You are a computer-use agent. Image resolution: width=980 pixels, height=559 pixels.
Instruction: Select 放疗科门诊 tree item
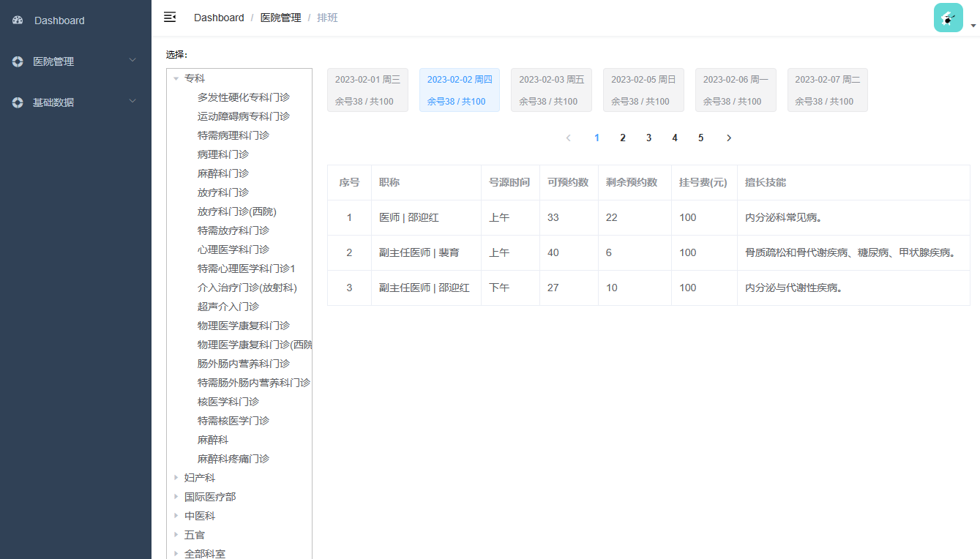click(x=223, y=192)
